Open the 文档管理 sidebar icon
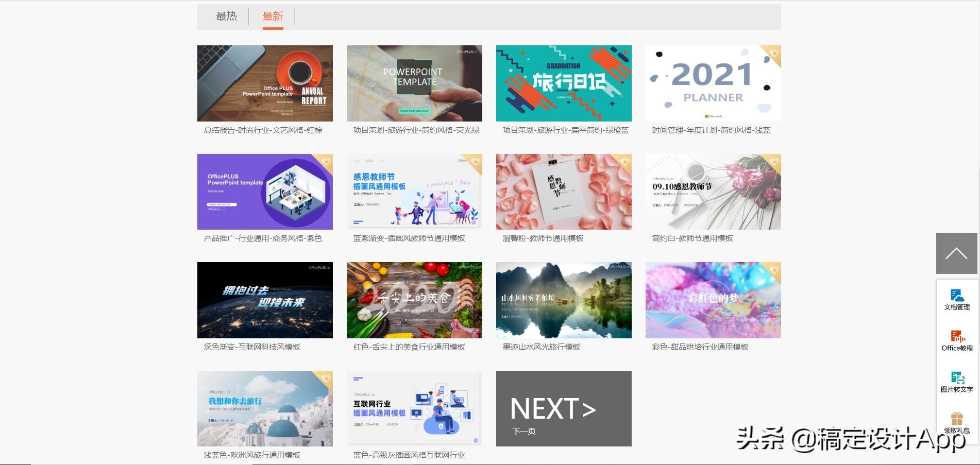The image size is (980, 465). point(957,299)
